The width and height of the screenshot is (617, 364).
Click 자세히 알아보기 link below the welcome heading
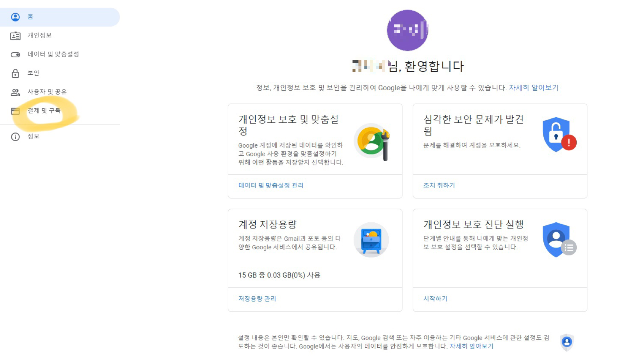[533, 88]
